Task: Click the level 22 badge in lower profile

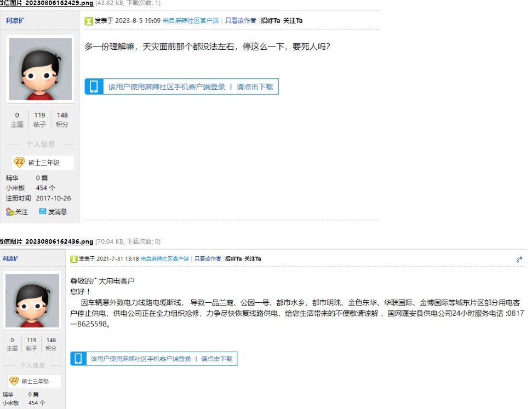Action: click(x=14, y=381)
